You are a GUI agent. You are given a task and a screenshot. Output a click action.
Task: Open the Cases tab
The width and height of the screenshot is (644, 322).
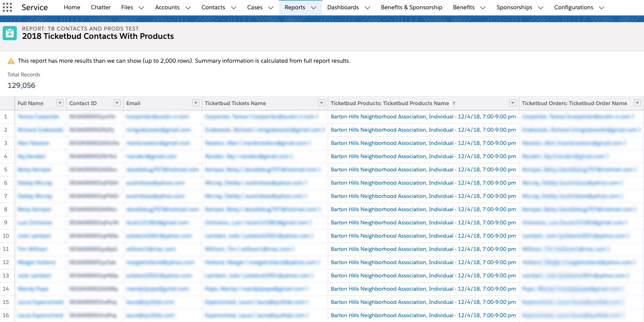pyautogui.click(x=255, y=8)
